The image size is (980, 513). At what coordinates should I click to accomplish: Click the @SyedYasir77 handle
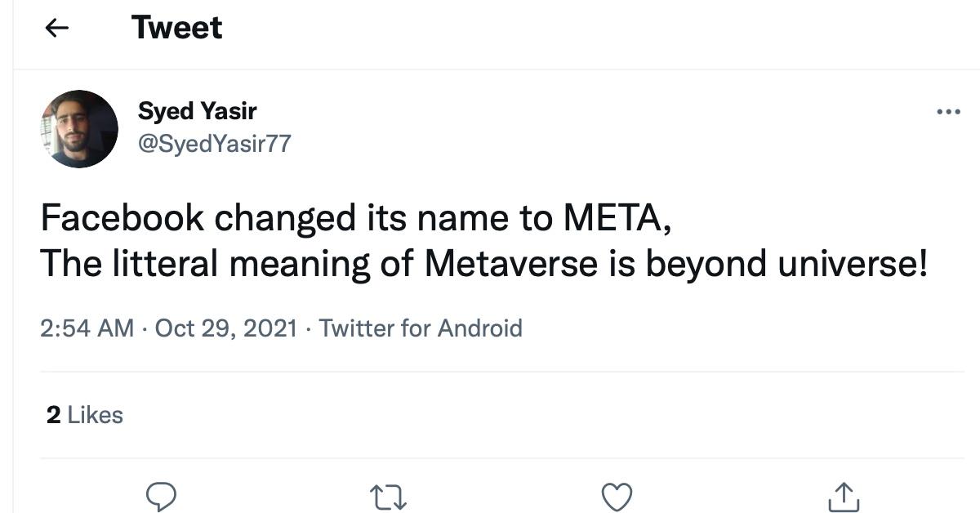216,144
